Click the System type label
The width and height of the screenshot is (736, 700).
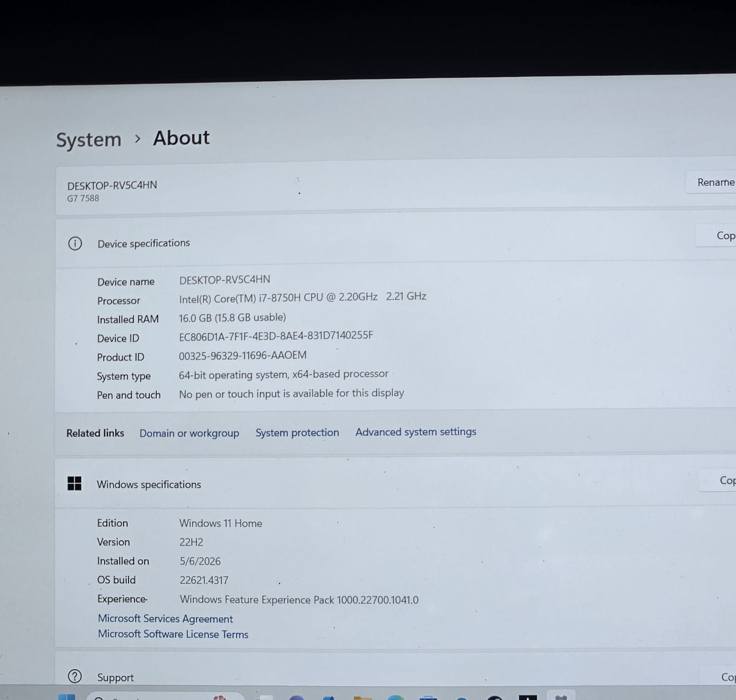coord(124,377)
